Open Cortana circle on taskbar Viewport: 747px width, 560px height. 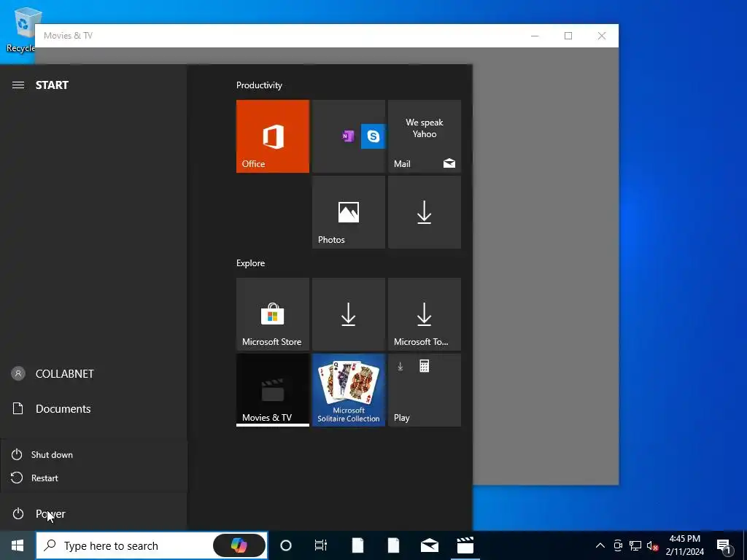point(286,545)
